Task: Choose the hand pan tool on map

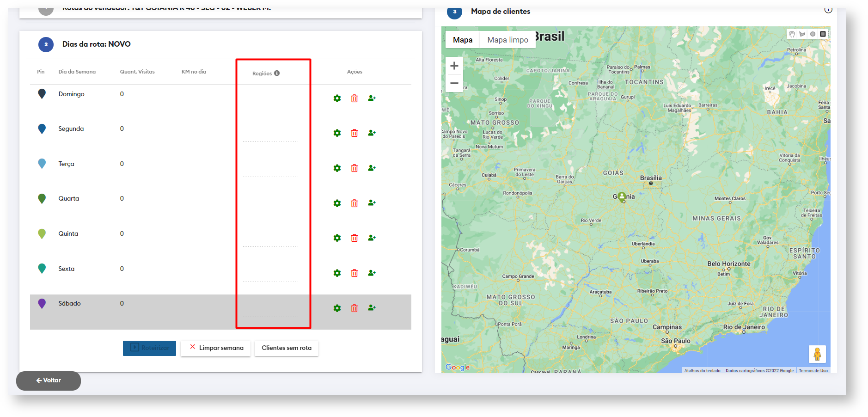Action: (792, 34)
